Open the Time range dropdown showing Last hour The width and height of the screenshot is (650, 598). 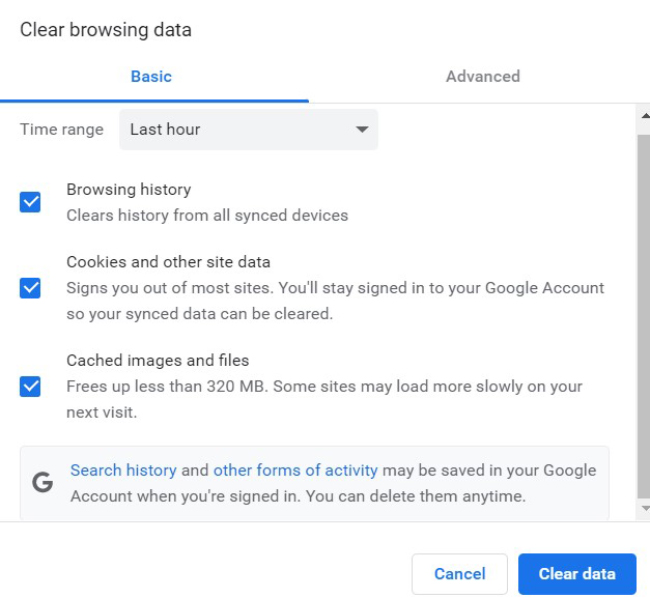pyautogui.click(x=248, y=129)
